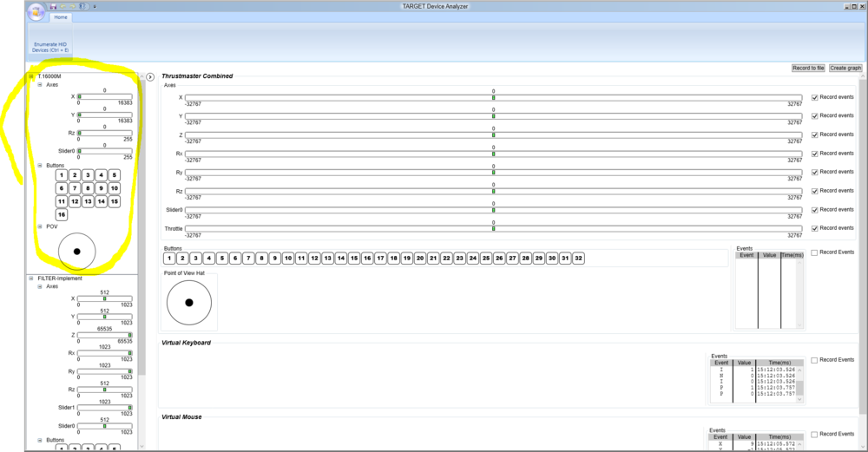868x452 pixels.
Task: Collapse Axes section under FILTER-Implement
Action: click(x=40, y=286)
